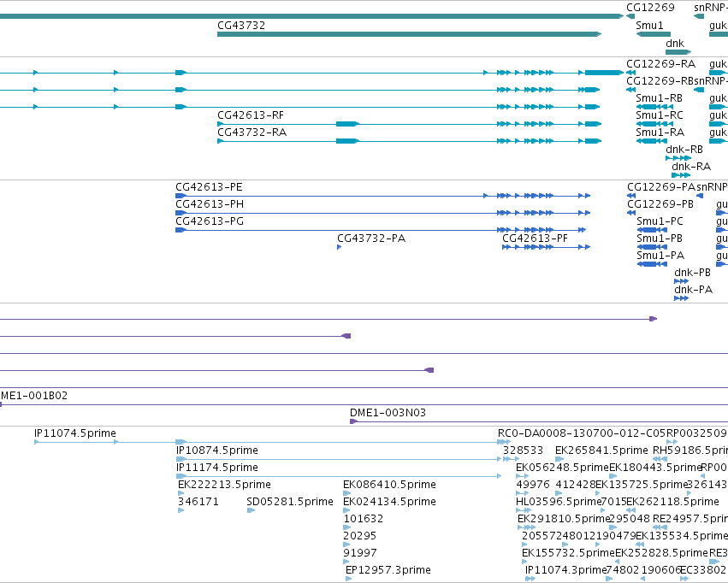Image resolution: width=728 pixels, height=583 pixels.
Task: Open EST 101632 label
Action: 364,519
